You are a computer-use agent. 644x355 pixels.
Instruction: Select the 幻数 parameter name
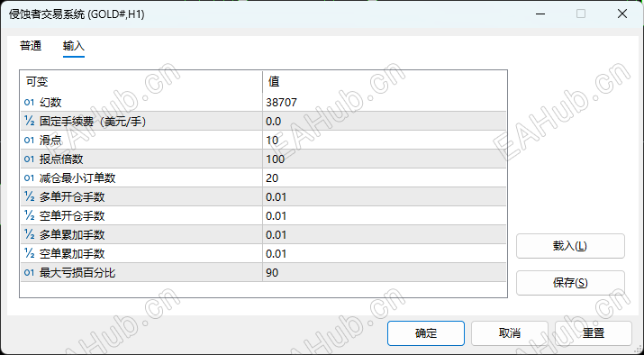point(50,103)
